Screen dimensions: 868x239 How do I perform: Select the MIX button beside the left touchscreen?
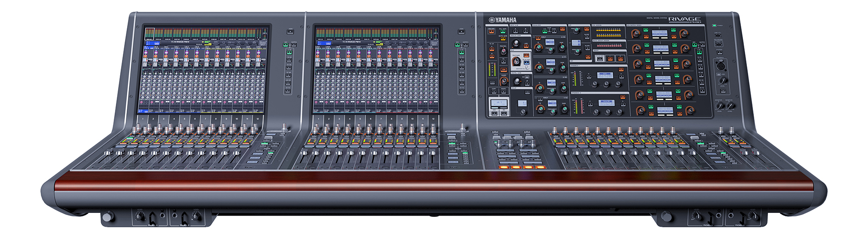tap(286, 44)
